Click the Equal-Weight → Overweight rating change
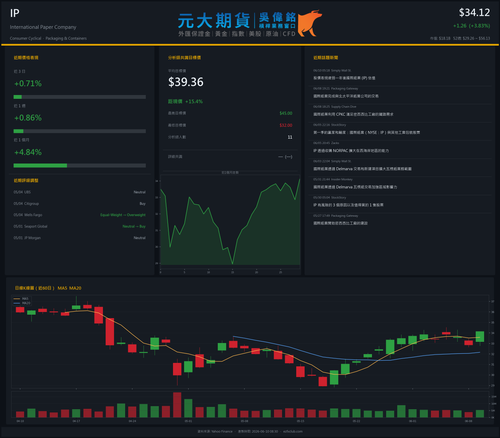This screenshot has height=438, width=500. click(123, 215)
